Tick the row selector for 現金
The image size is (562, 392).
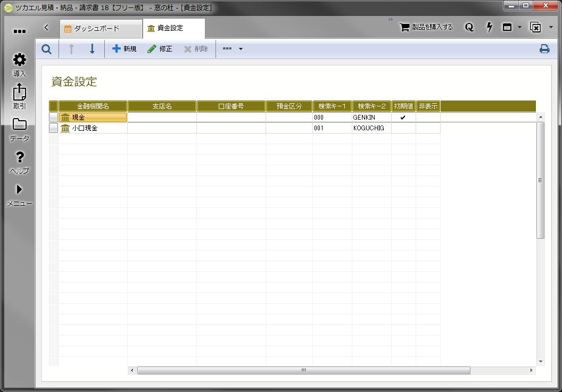click(x=53, y=117)
